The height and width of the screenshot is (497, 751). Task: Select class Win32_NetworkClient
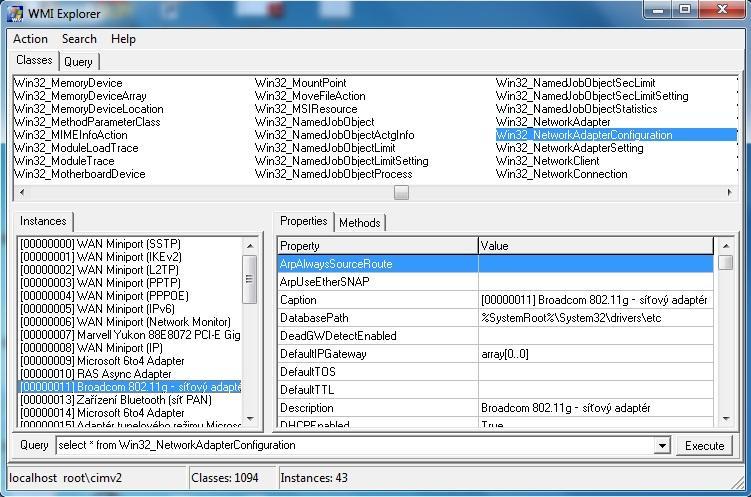547,161
